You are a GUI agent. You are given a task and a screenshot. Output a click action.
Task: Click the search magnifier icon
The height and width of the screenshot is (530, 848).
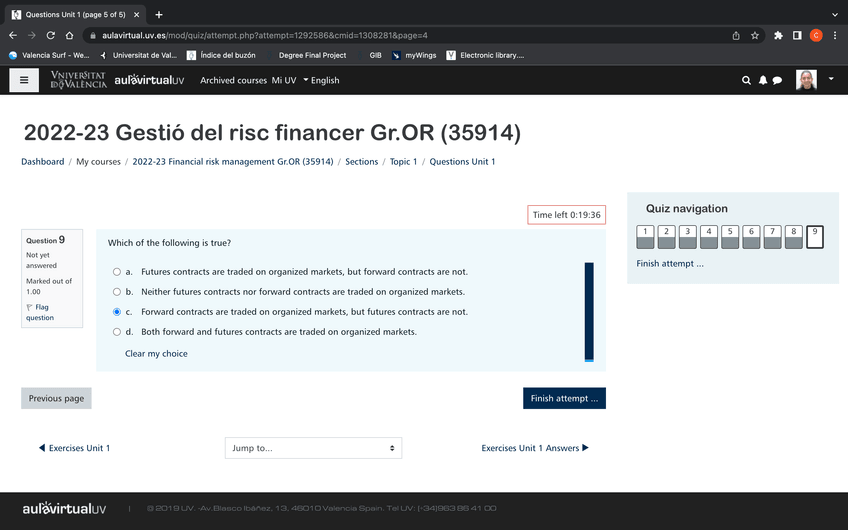[x=746, y=80]
